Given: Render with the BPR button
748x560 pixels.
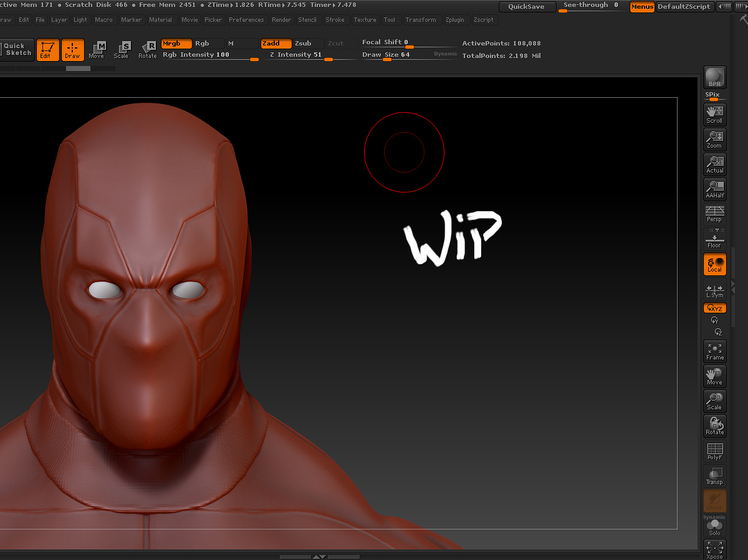Looking at the screenshot, I should [x=714, y=77].
